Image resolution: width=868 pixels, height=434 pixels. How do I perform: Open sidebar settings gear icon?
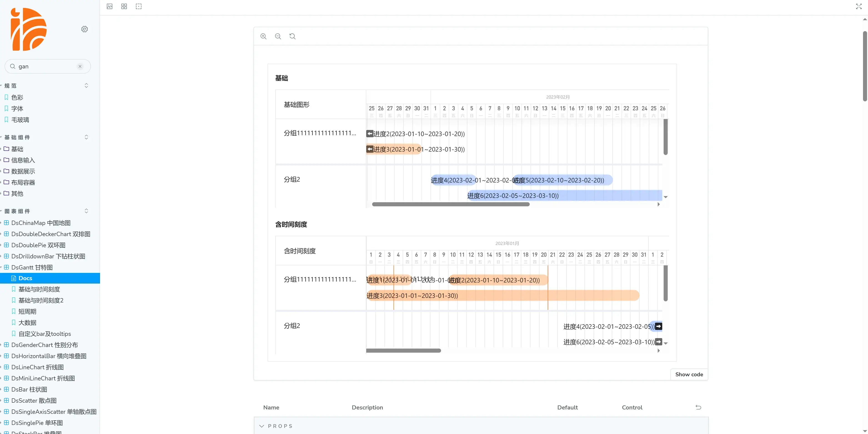click(x=85, y=29)
